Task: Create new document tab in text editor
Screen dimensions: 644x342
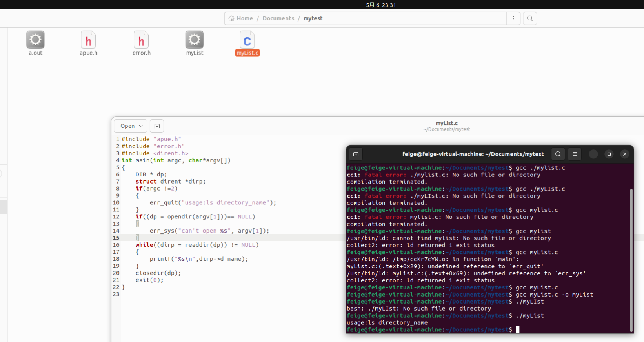Action: click(157, 126)
